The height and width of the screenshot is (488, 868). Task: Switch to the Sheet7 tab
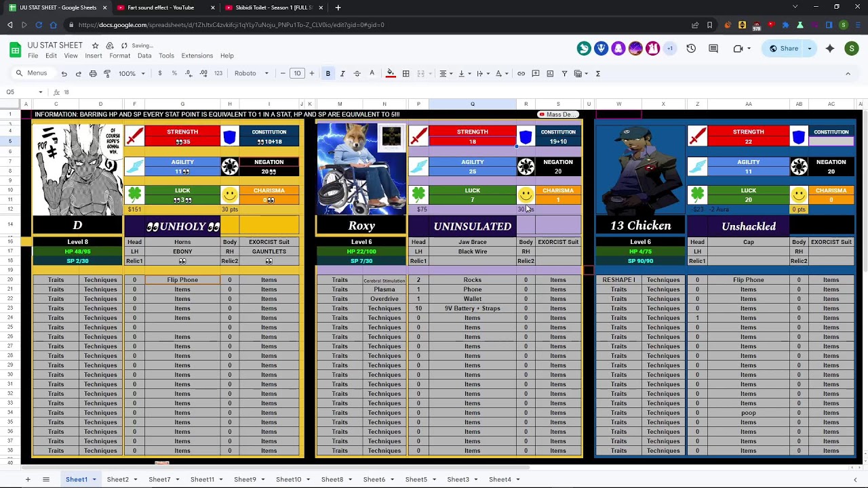[x=163, y=479]
